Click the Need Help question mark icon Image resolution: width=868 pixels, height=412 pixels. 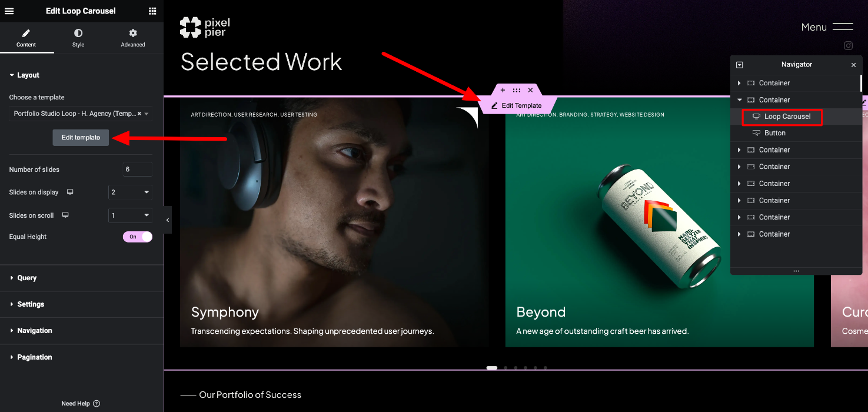click(97, 404)
